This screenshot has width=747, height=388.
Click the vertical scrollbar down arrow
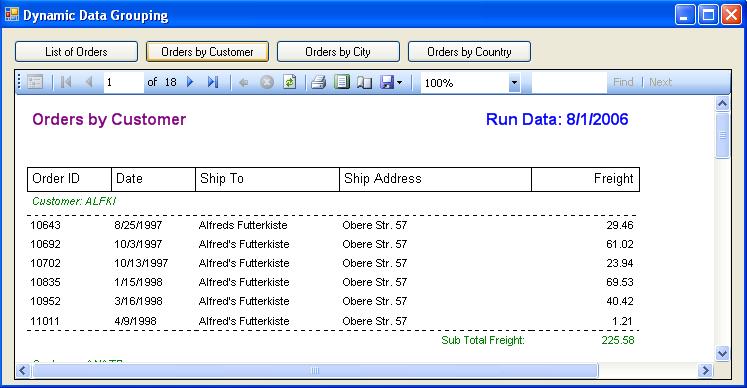pos(723,353)
